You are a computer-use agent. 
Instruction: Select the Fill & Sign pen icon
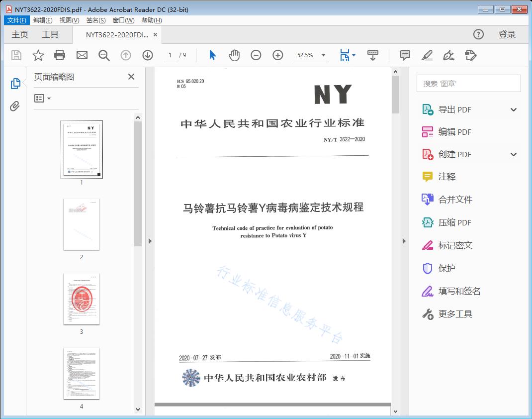[448, 55]
